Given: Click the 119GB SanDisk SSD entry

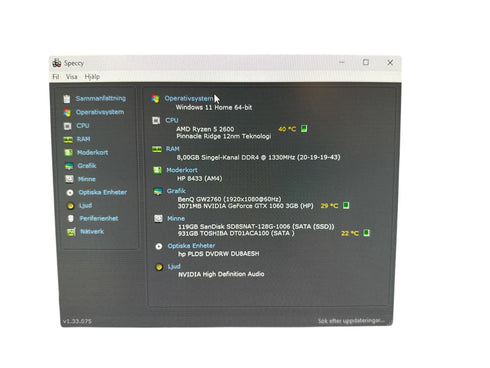Looking at the screenshot, I should pyautogui.click(x=256, y=227).
